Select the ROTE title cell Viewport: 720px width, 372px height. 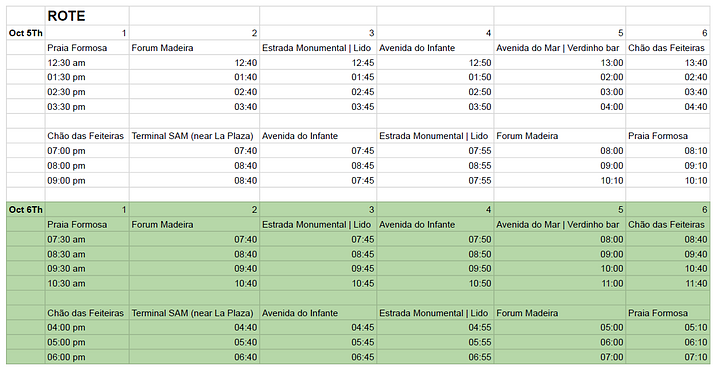pyautogui.click(x=87, y=16)
